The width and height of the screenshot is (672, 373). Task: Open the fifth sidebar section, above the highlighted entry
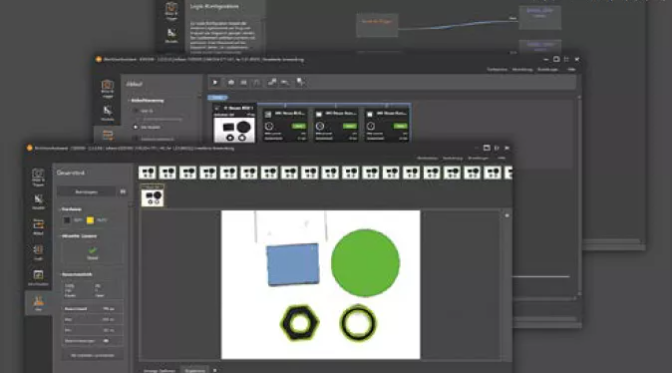[x=38, y=277]
